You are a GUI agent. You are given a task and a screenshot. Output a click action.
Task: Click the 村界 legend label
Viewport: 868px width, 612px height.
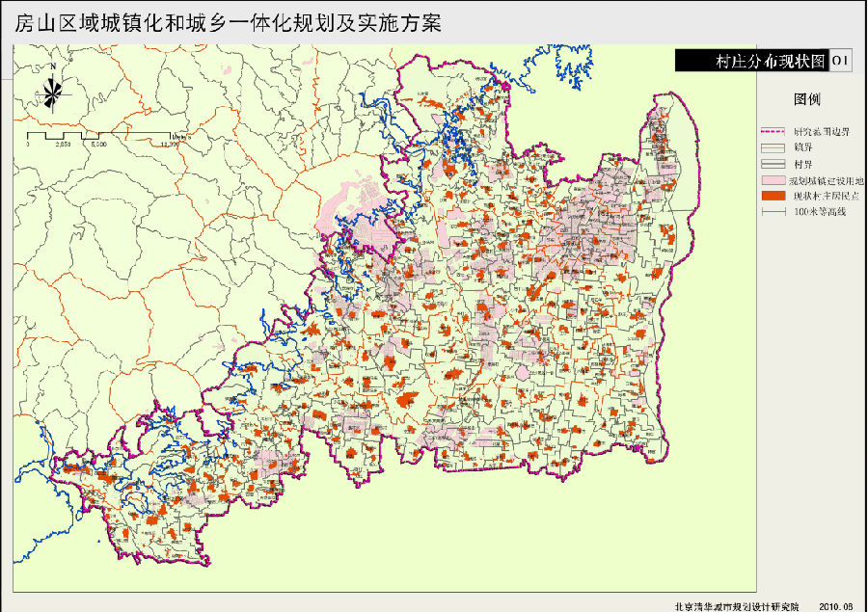click(802, 165)
